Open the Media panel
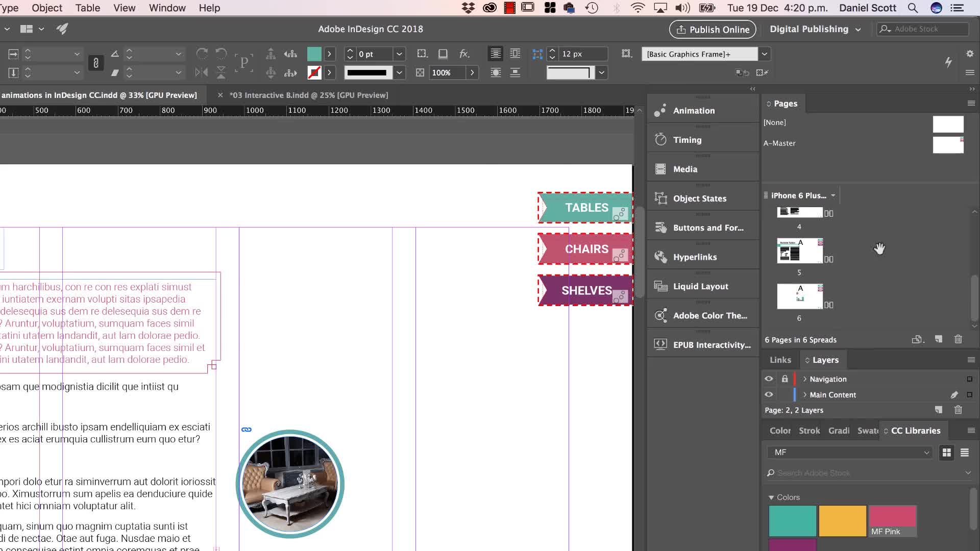 [x=703, y=169]
